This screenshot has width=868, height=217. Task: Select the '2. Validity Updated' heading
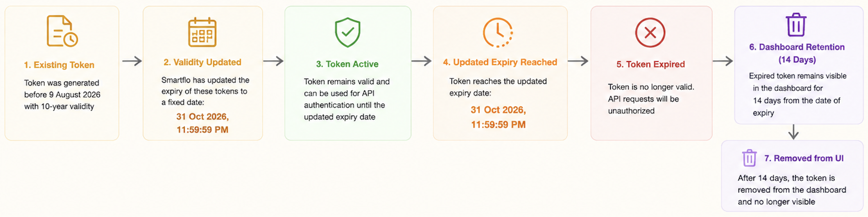point(202,62)
